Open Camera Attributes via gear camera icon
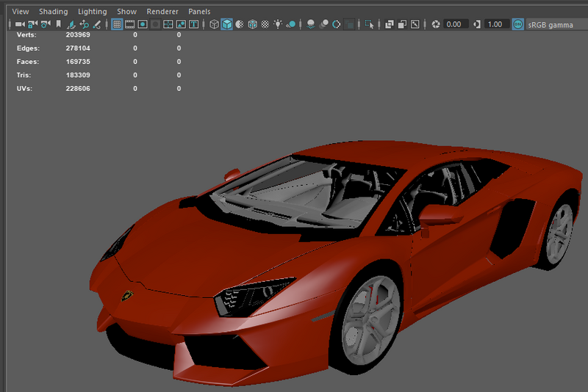 click(46, 24)
